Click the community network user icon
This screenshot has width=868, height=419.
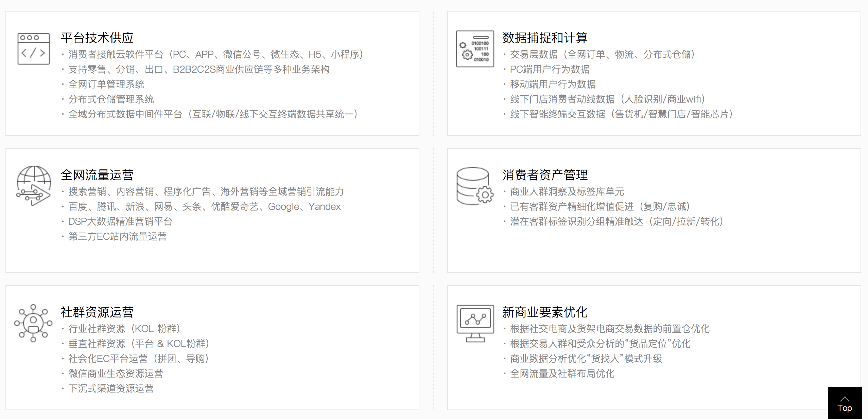click(33, 323)
